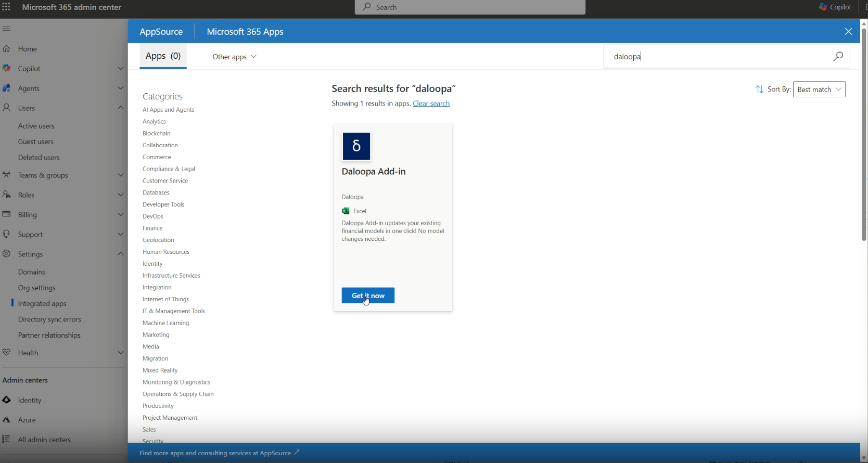This screenshot has width=868, height=463.
Task: Open the Sort By Best match dropdown
Action: click(819, 89)
